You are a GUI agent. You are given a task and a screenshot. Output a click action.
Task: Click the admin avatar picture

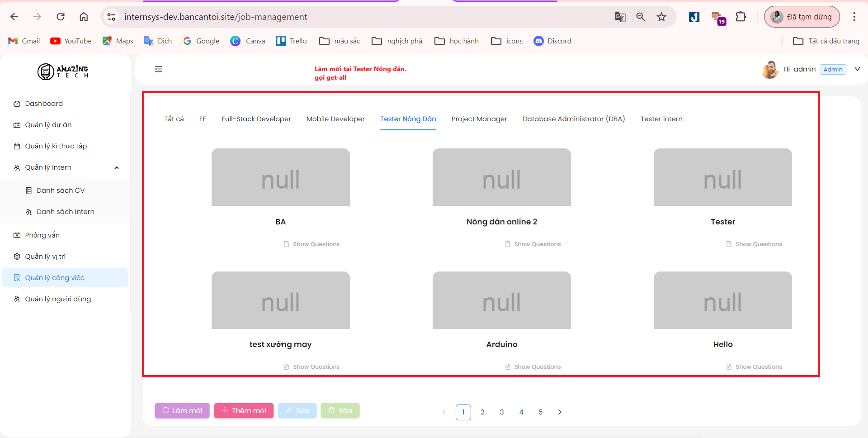click(x=770, y=70)
